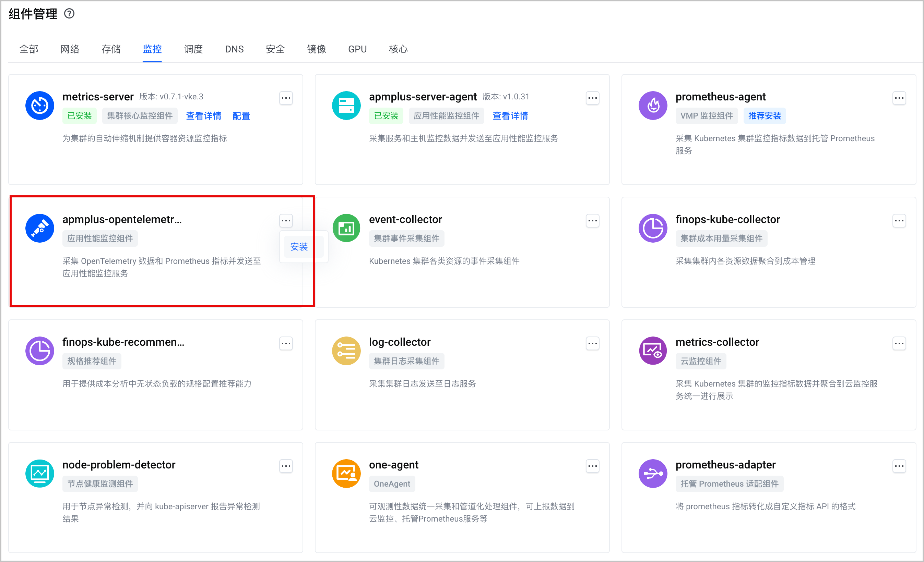
Task: Click the one-agent orange icon
Action: click(x=346, y=474)
